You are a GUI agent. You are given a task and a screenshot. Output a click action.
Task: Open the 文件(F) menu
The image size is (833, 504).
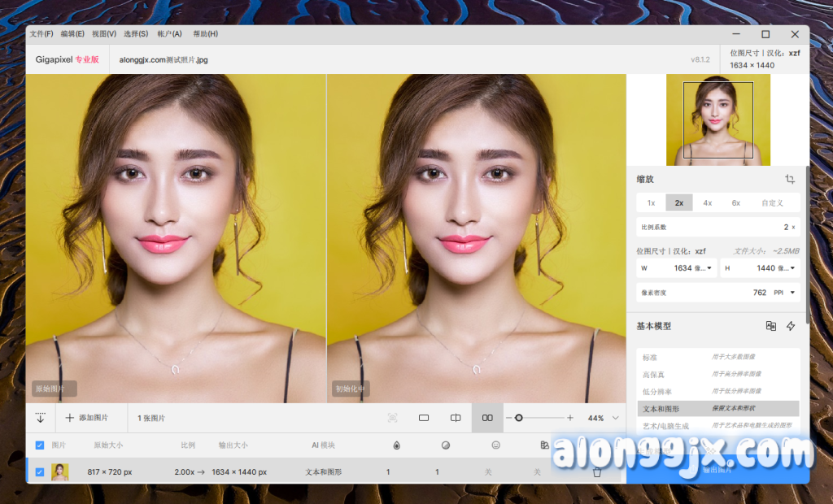(x=41, y=34)
